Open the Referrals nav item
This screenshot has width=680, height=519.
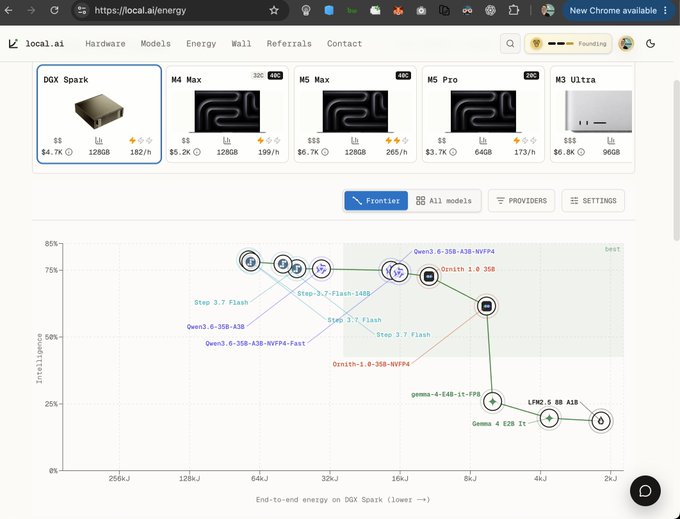(289, 43)
